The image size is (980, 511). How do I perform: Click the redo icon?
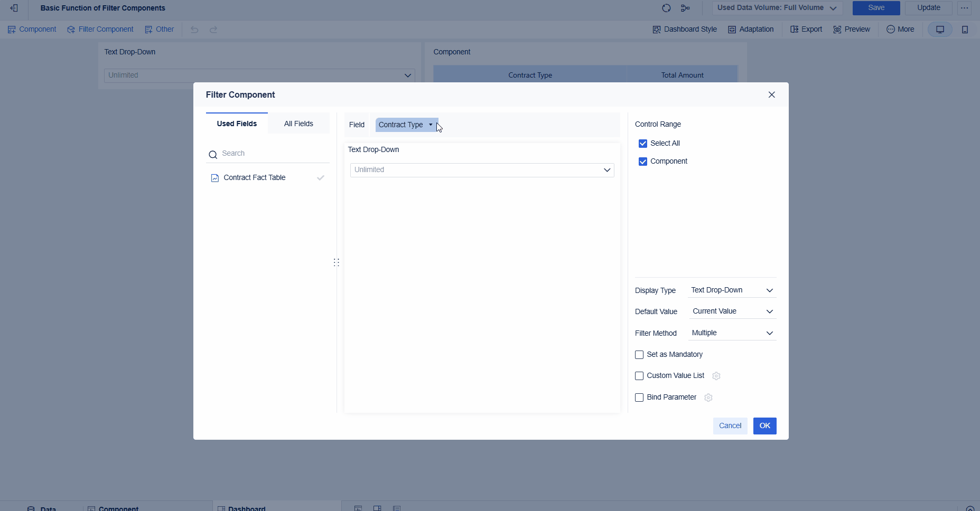click(213, 29)
